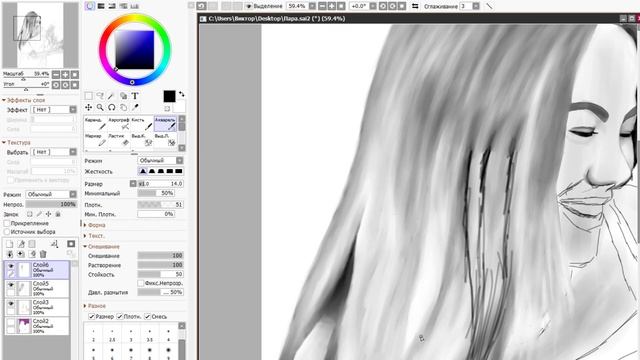Zoom out using Масштаб minus button
Viewport: 640px width, 360px height.
(56, 74)
